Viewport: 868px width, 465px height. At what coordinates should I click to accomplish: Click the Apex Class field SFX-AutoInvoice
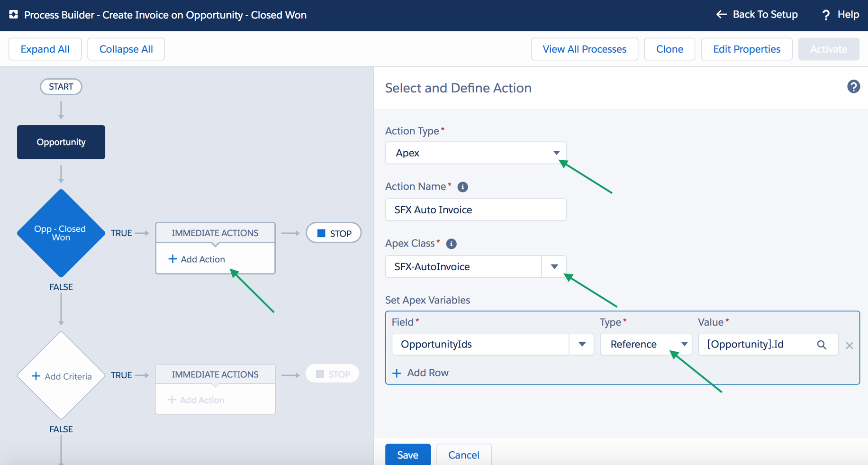(463, 267)
